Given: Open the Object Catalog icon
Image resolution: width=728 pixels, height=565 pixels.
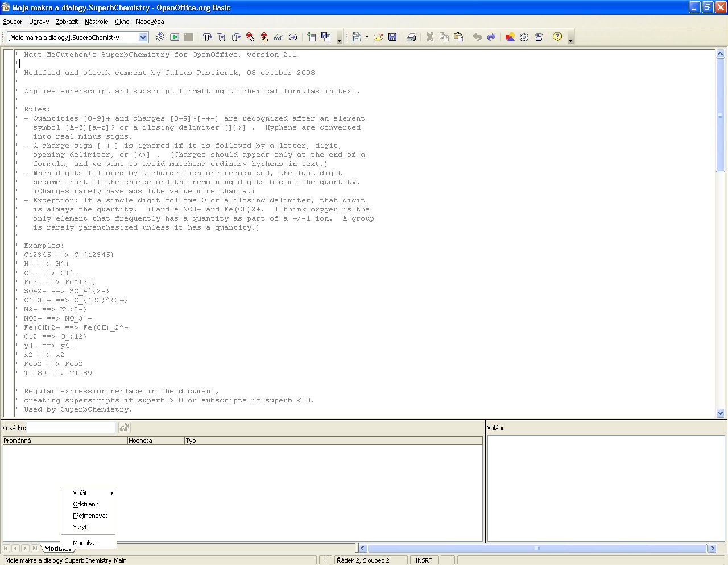Looking at the screenshot, I should click(510, 37).
